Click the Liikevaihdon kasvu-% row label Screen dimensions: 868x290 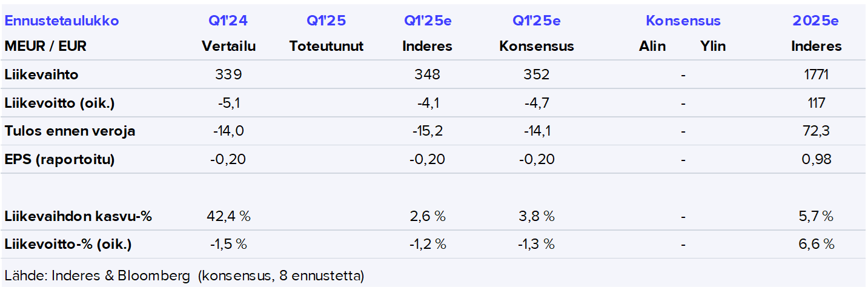click(78, 216)
